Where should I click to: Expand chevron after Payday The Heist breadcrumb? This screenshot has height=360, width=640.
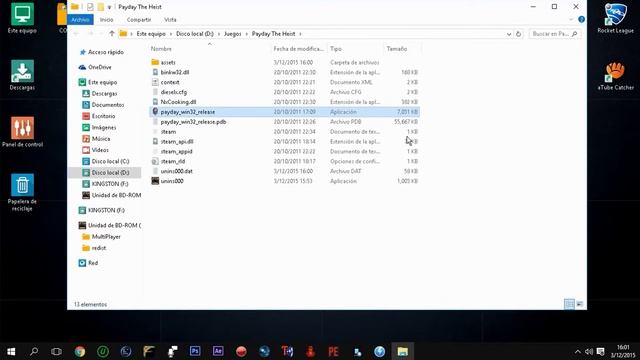[301, 34]
